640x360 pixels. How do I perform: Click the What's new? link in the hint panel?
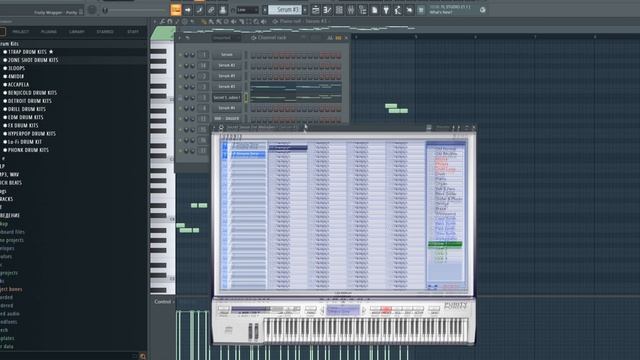click(x=440, y=13)
